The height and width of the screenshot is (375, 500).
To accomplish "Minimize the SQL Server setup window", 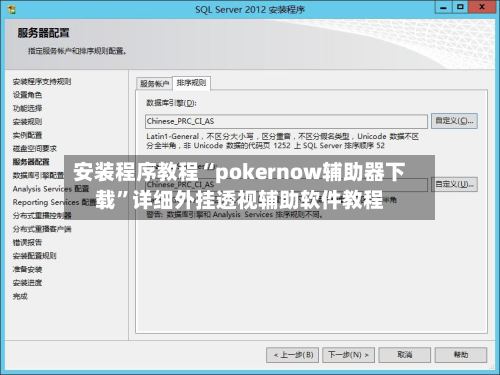I will (x=443, y=7).
